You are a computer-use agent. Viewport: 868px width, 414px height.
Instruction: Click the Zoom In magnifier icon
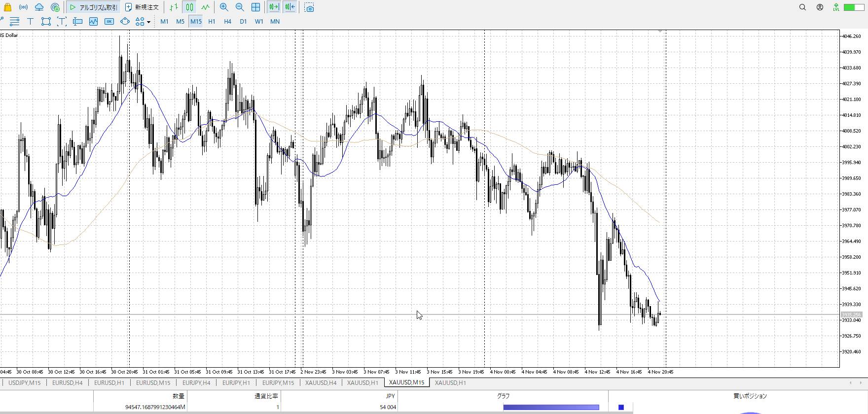pyautogui.click(x=224, y=7)
